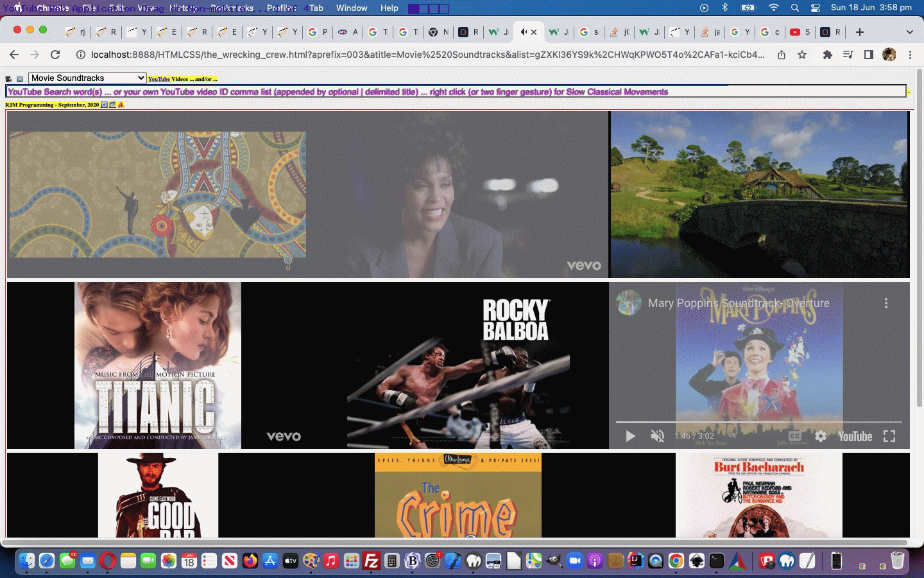Open the Chrome extensions puzzle menu

click(x=828, y=55)
